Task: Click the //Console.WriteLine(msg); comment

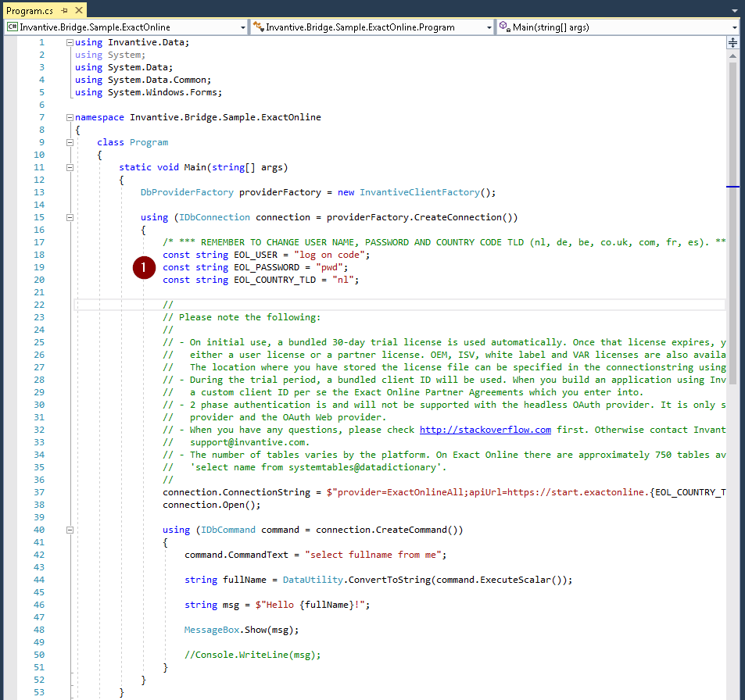Action: click(x=253, y=655)
